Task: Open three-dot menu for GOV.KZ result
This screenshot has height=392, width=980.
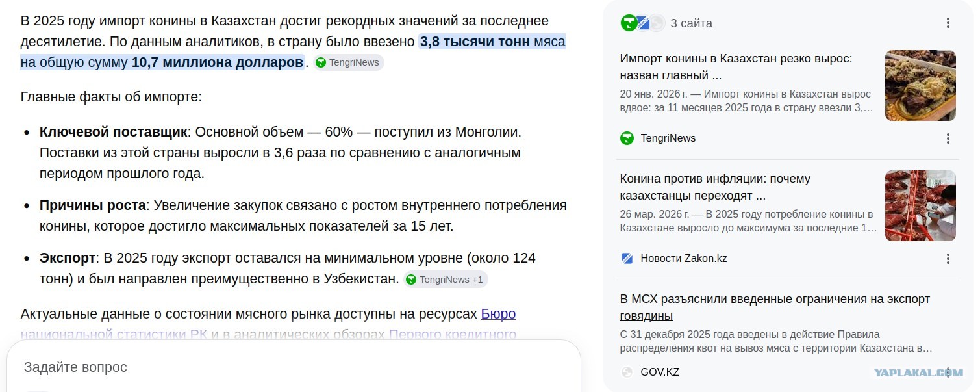Action: tap(948, 372)
